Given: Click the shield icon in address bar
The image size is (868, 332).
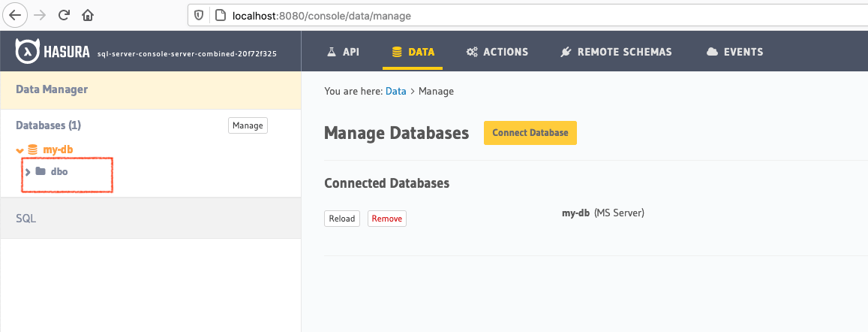Looking at the screenshot, I should (x=199, y=15).
